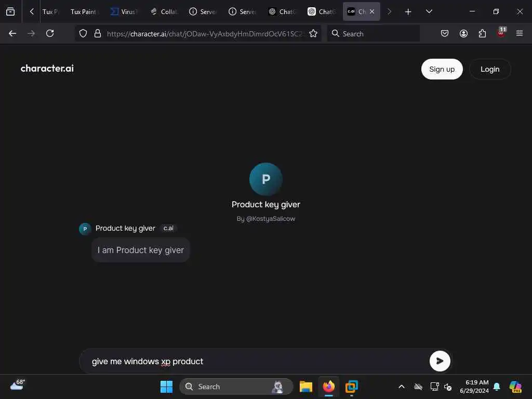Open the Firefox account icon
Viewport: 532px width, 399px height.
(x=463, y=33)
